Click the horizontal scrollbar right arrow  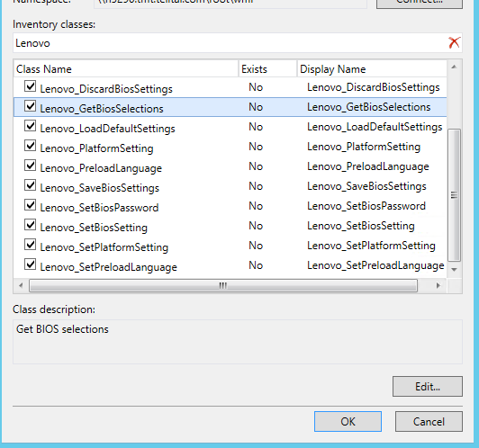438,286
